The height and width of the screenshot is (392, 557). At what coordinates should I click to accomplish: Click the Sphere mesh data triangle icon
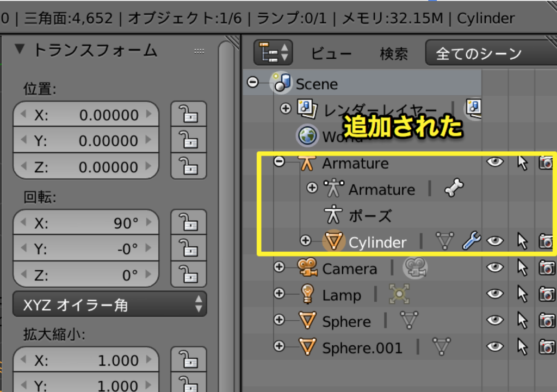click(x=409, y=320)
